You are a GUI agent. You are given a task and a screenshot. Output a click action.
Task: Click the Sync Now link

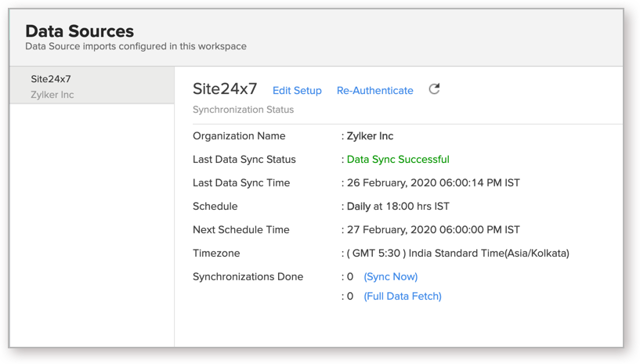pos(391,276)
